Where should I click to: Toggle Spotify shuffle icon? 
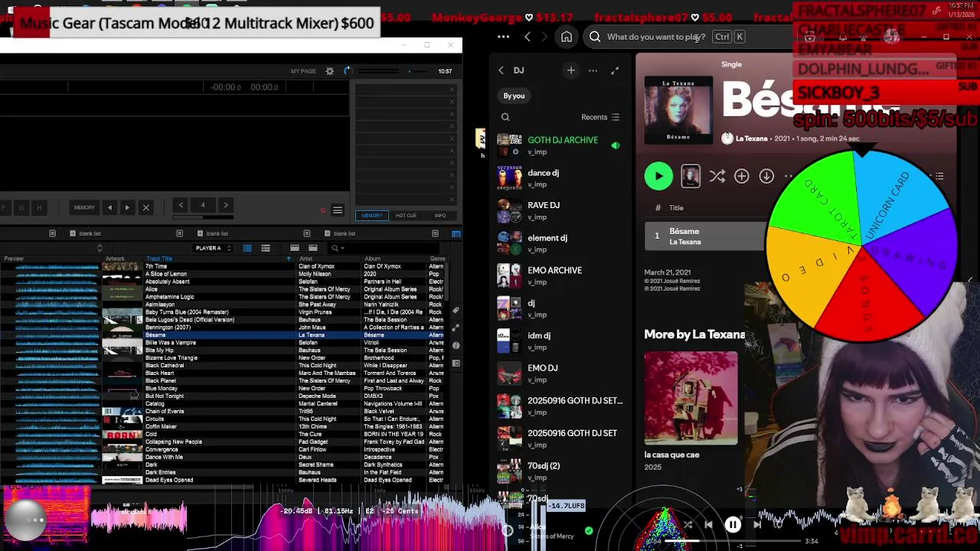coord(717,176)
